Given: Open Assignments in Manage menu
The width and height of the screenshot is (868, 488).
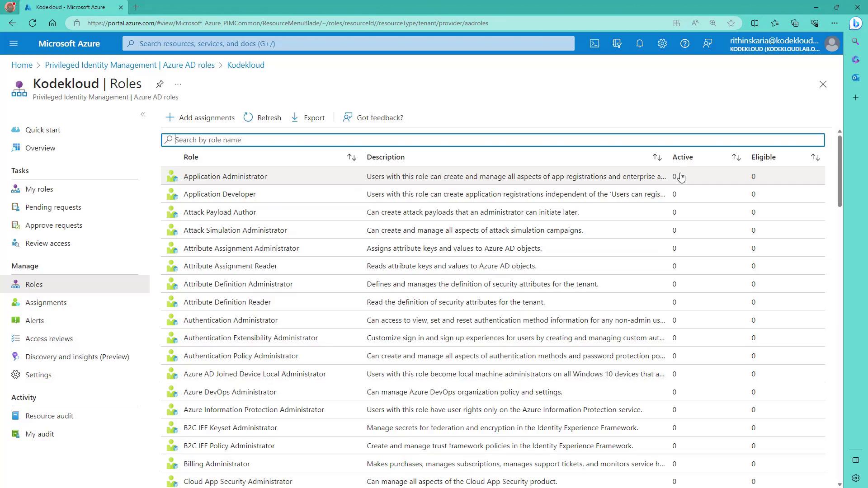Looking at the screenshot, I should click(x=46, y=303).
